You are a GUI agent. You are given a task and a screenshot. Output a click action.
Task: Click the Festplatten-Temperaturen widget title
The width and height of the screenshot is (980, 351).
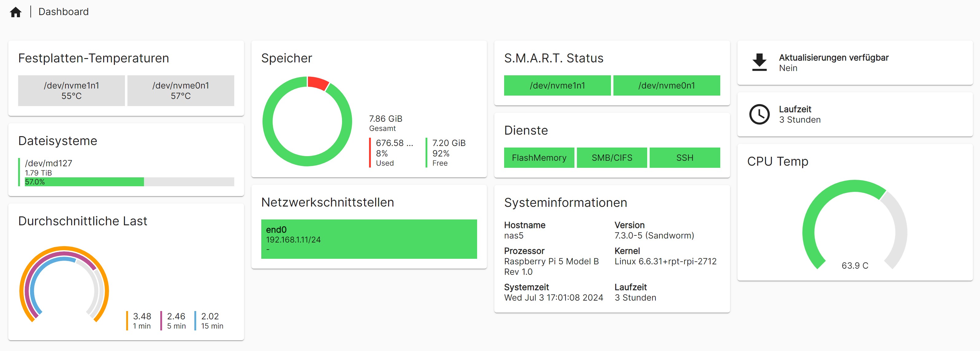(94, 58)
